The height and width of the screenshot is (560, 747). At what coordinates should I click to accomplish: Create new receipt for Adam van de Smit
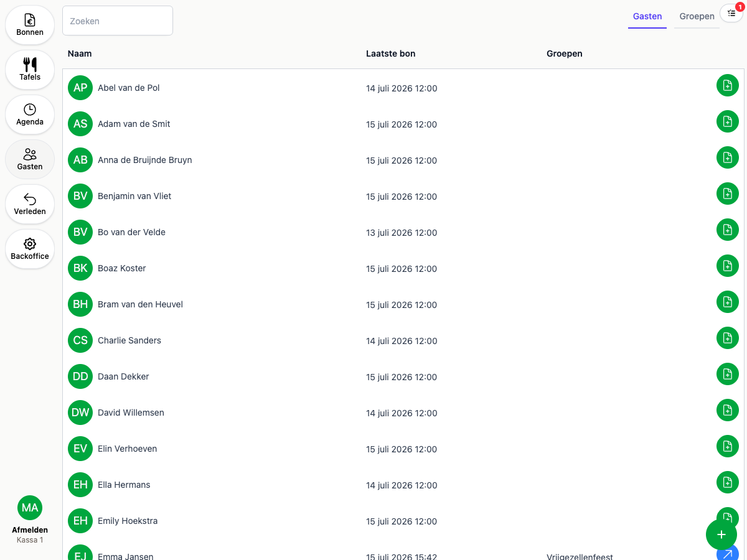point(728,121)
